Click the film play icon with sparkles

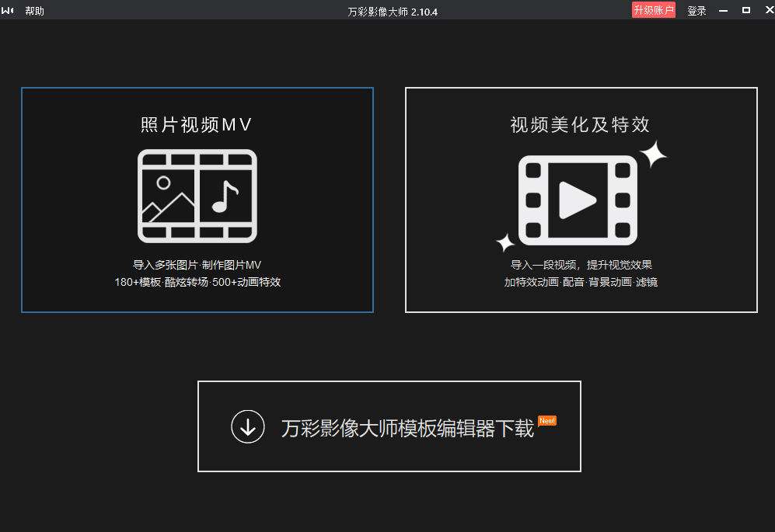[x=581, y=197]
